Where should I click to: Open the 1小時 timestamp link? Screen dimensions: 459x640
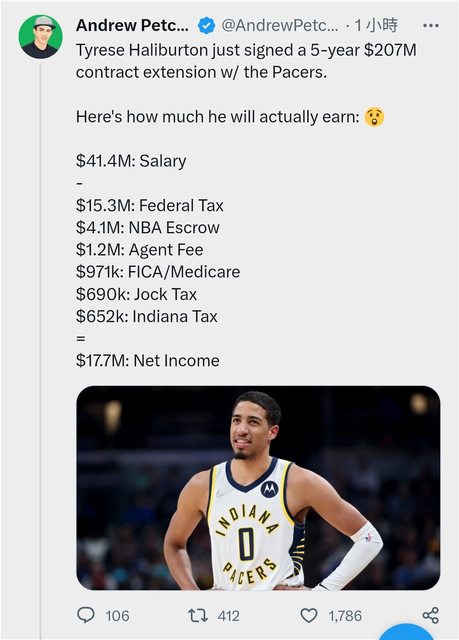coord(376,26)
